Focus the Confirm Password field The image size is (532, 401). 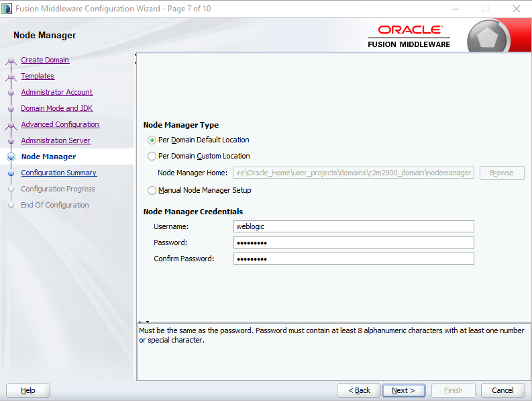(x=354, y=259)
